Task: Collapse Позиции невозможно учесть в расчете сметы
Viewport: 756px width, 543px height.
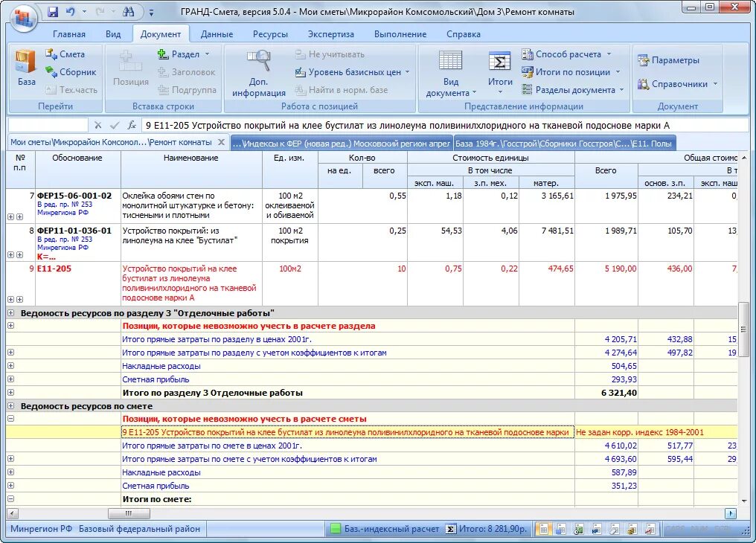Action: point(10,418)
